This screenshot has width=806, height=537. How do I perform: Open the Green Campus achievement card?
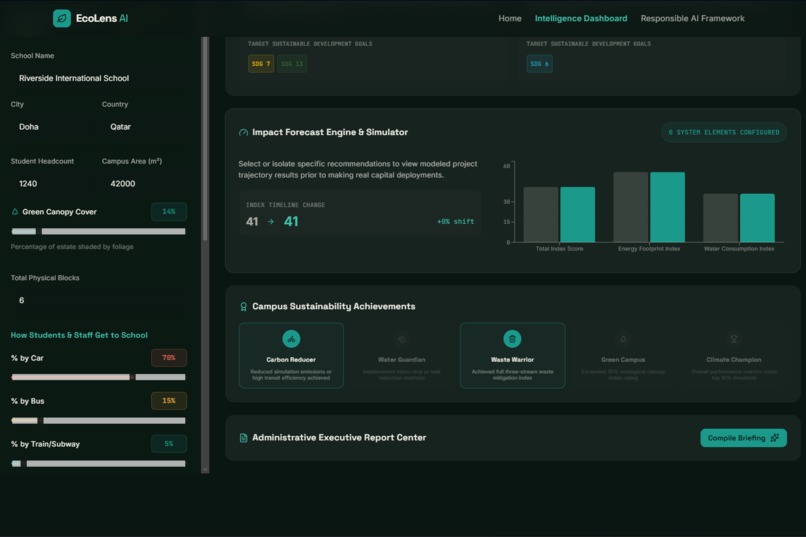[623, 356]
